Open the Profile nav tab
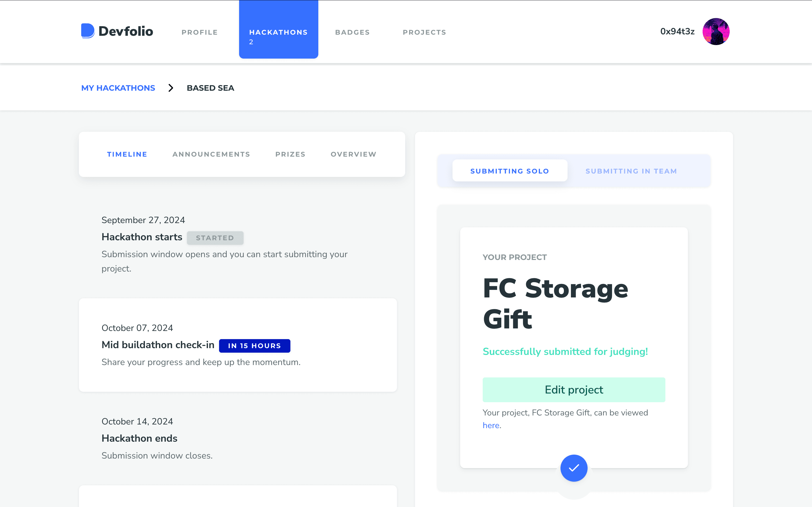Screen dimensions: 812x507 [200, 32]
